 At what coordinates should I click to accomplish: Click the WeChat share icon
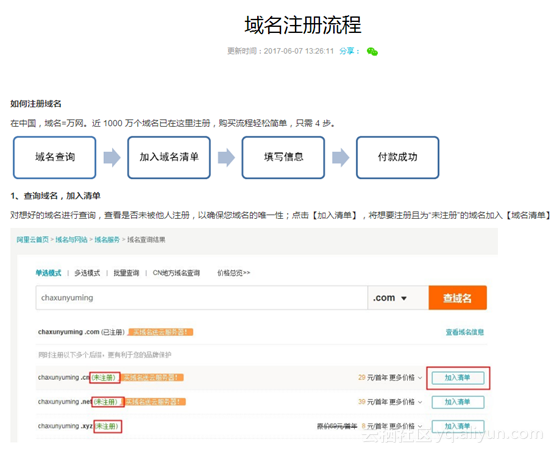pyautogui.click(x=372, y=52)
